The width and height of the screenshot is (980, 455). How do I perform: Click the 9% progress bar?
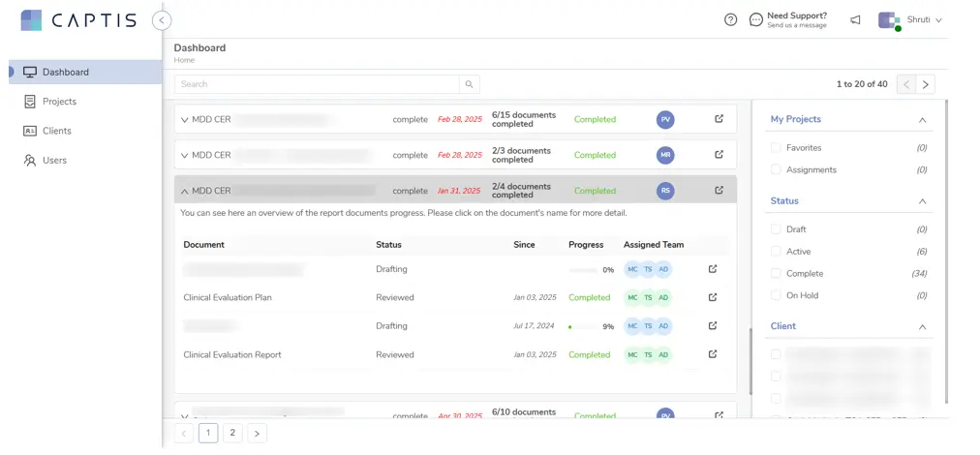(583, 326)
